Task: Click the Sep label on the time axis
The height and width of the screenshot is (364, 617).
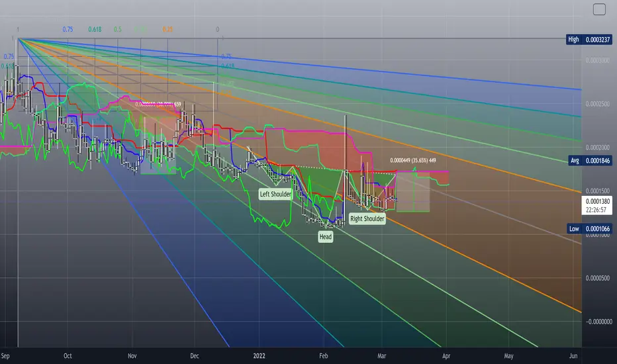Action: [5, 356]
